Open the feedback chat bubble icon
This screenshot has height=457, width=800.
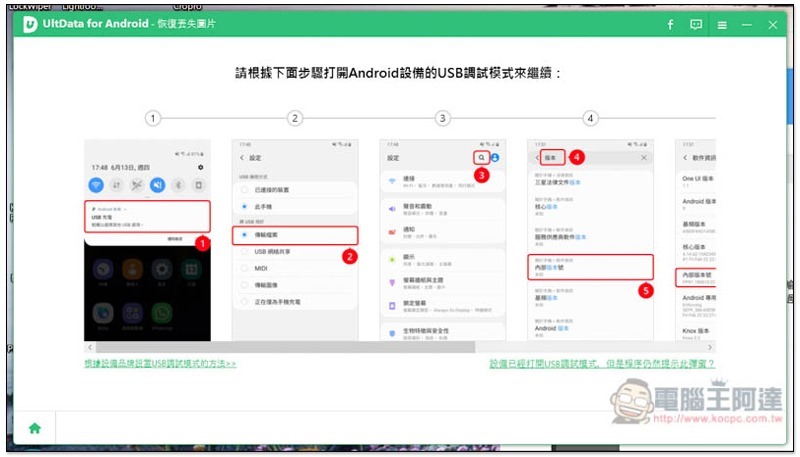tap(696, 25)
